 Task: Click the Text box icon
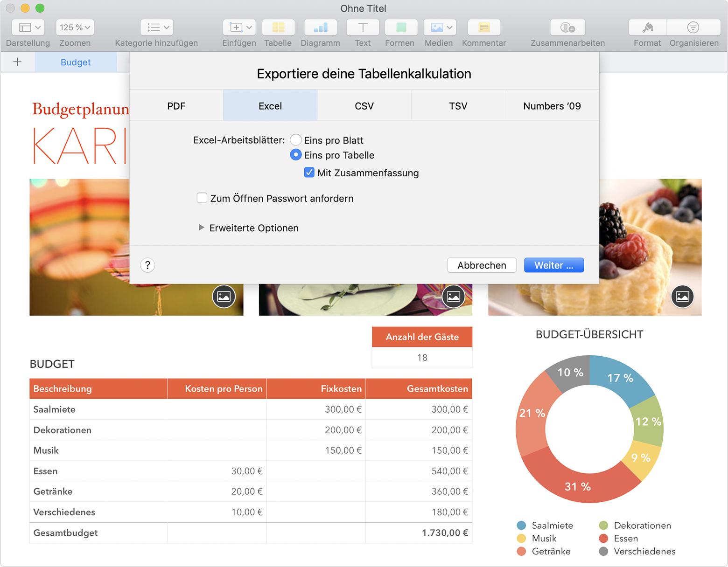[363, 28]
